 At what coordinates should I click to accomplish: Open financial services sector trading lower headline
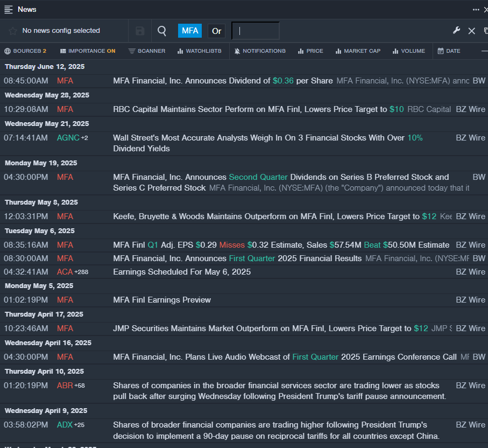point(279,391)
